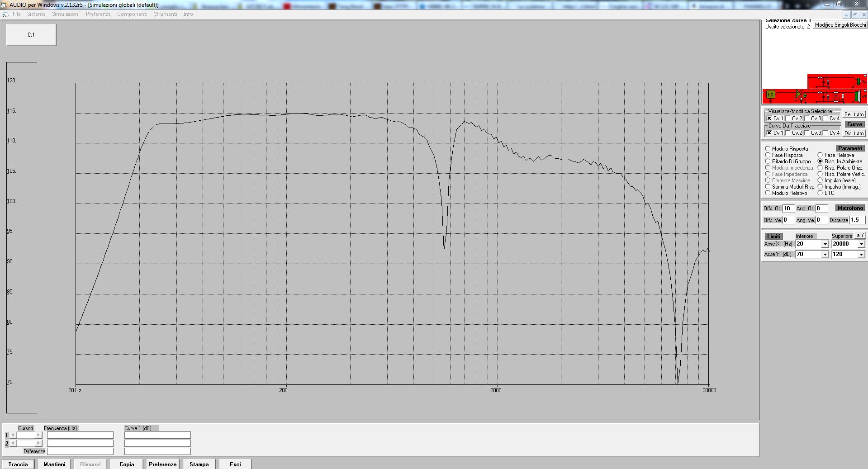
Task: Click the amplifier triangle block in schematic
Action: [x=798, y=94]
